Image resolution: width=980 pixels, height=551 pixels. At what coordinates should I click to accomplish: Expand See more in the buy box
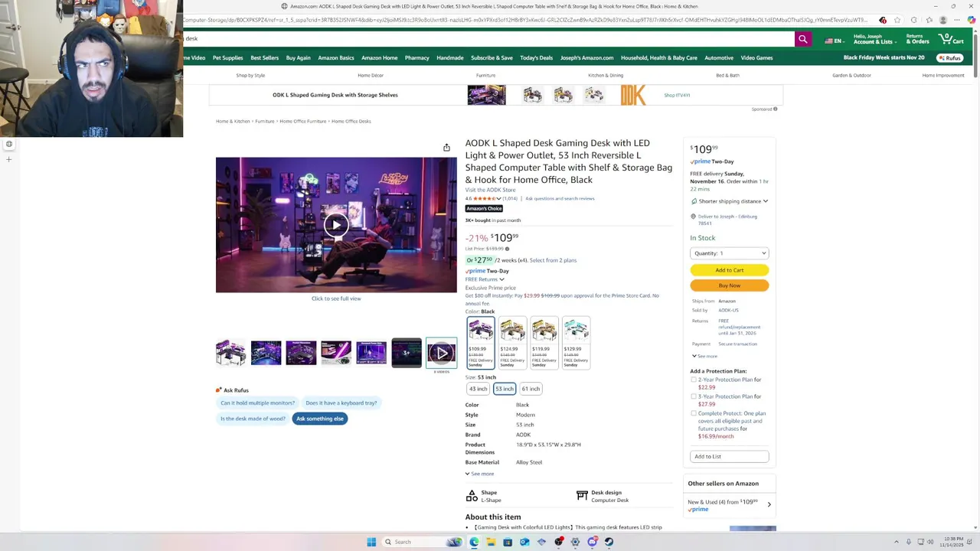pos(705,356)
